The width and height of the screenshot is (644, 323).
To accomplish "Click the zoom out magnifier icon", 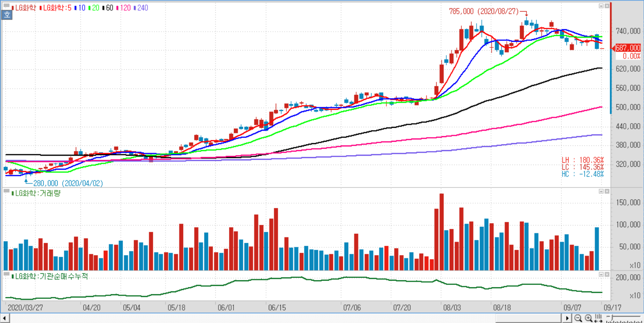I will (x=578, y=318).
